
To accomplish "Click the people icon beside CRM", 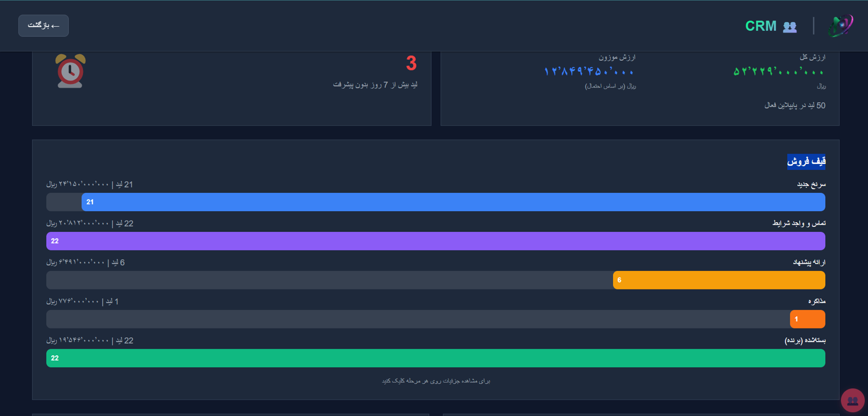I will pyautogui.click(x=790, y=27).
